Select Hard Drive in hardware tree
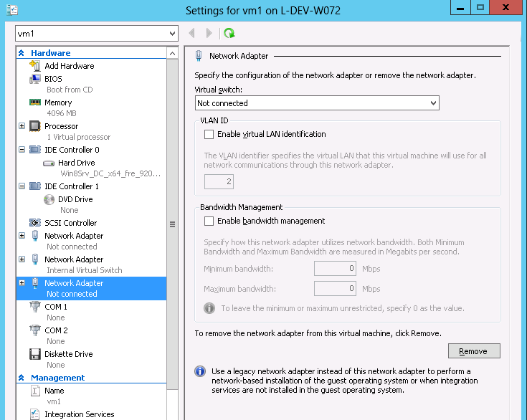 [76, 163]
